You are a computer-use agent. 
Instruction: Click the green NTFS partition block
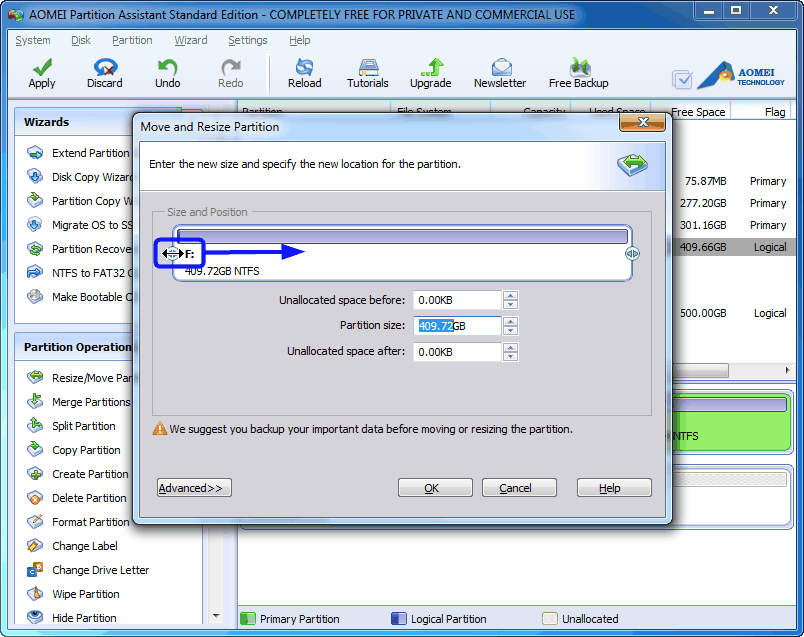(x=732, y=422)
